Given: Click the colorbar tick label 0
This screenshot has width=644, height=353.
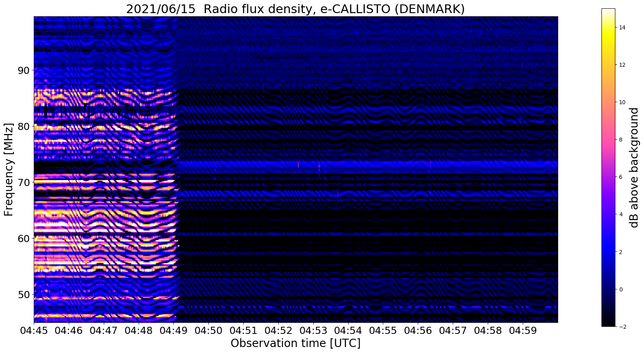Looking at the screenshot, I should 620,289.
